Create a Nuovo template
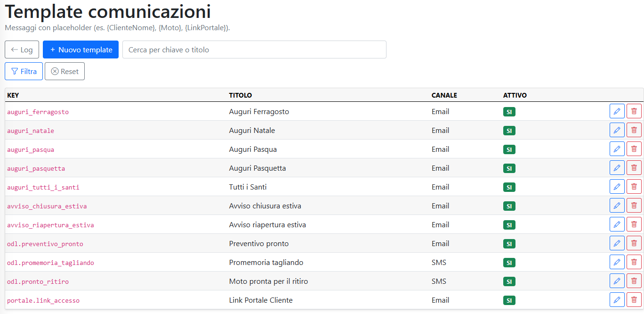This screenshot has width=644, height=314. (x=80, y=50)
